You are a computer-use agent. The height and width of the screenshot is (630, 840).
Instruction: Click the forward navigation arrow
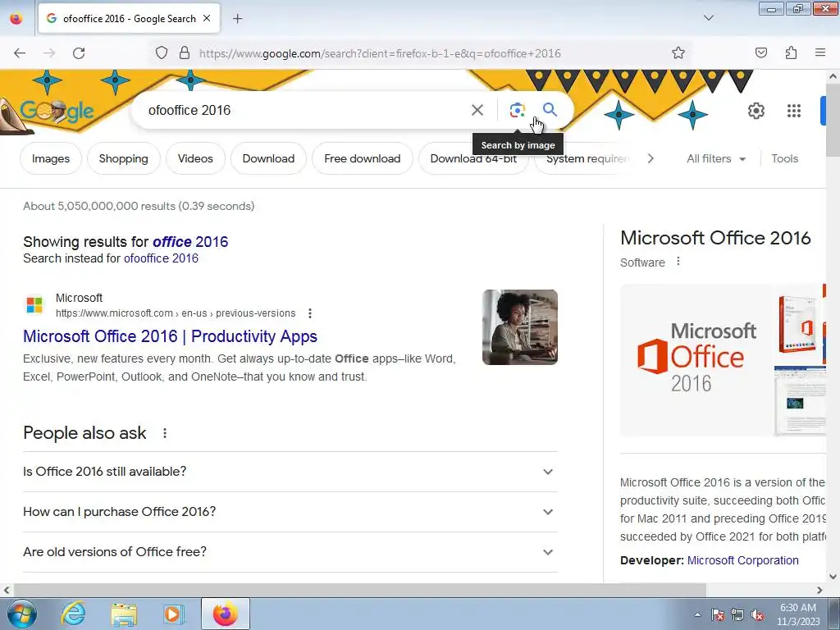(49, 53)
